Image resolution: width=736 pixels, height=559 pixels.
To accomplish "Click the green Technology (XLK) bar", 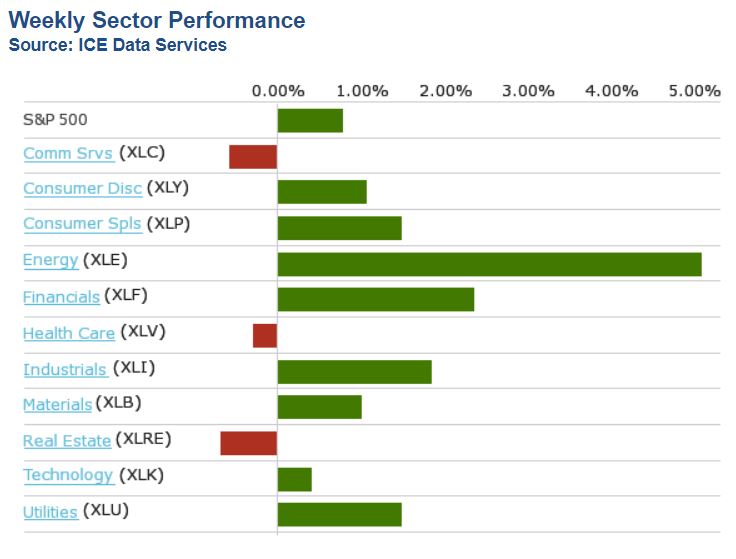I will click(294, 479).
